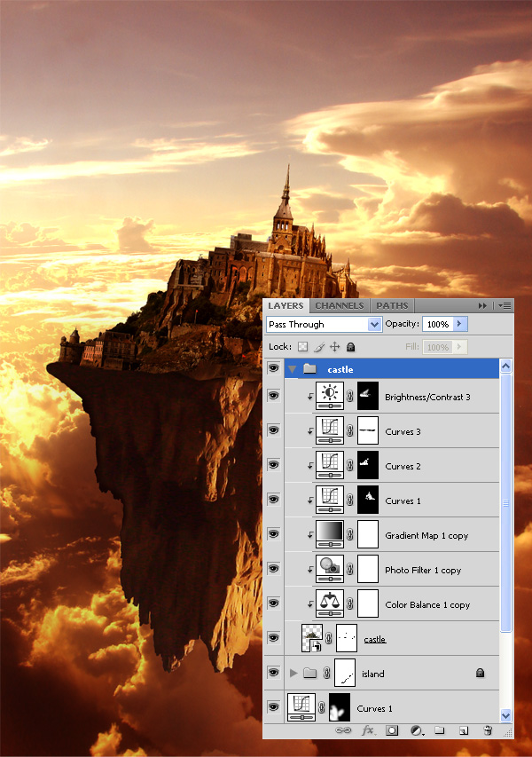This screenshot has width=532, height=757.
Task: Hide the Gradient Map 1 copy layer
Action: (273, 534)
